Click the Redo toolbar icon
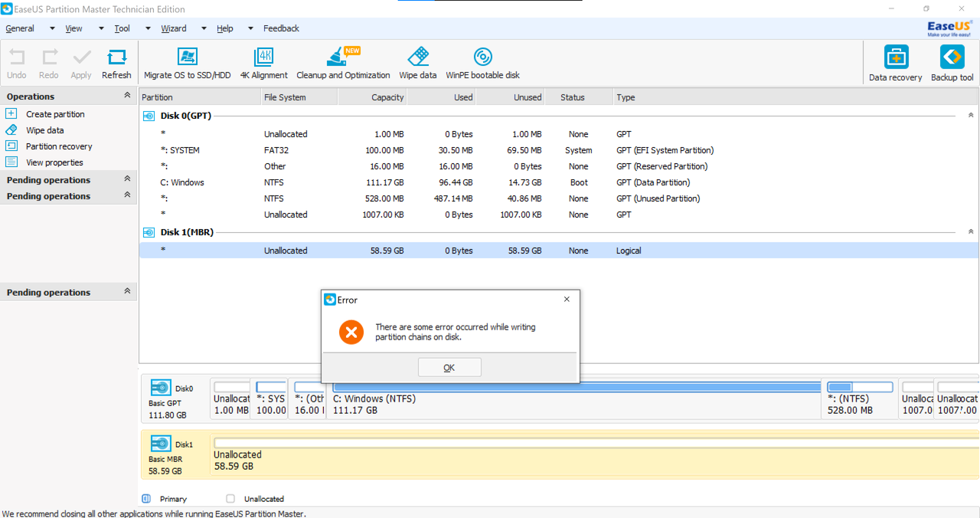 pyautogui.click(x=49, y=57)
